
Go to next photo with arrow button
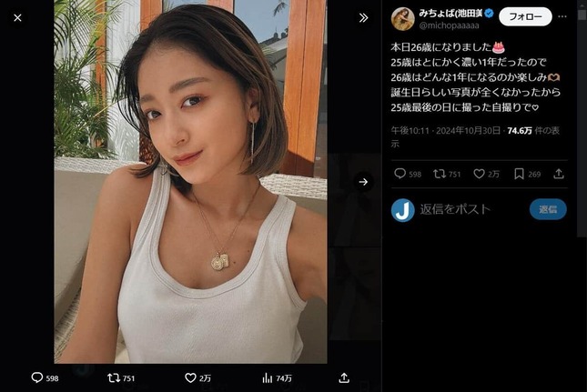363,182
